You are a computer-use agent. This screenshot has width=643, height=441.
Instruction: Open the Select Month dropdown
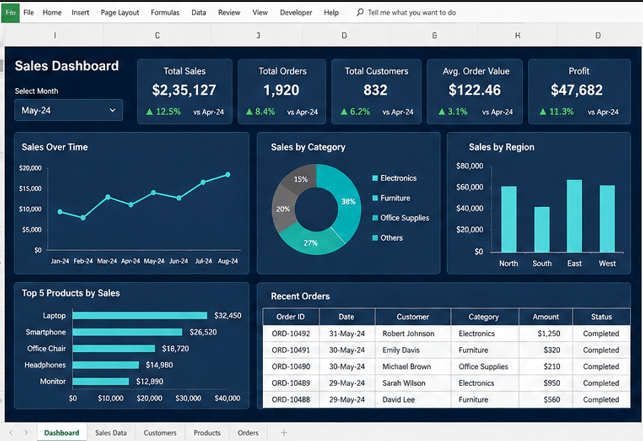point(68,110)
